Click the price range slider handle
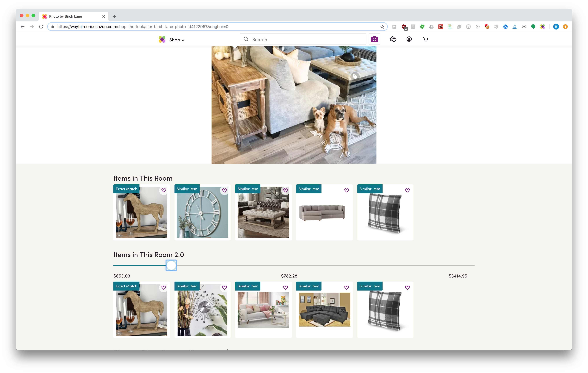This screenshot has width=588, height=373. pyautogui.click(x=171, y=265)
